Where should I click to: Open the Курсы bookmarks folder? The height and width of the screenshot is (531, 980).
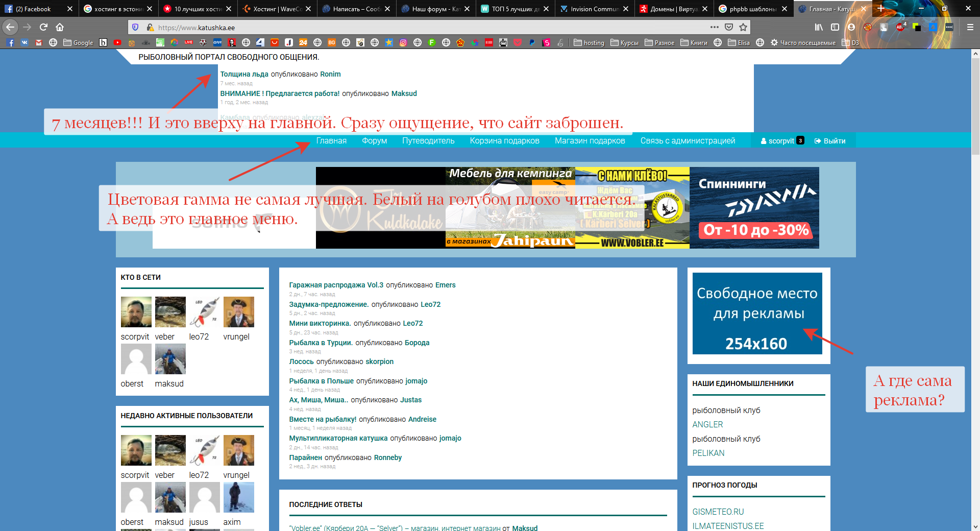(x=624, y=43)
